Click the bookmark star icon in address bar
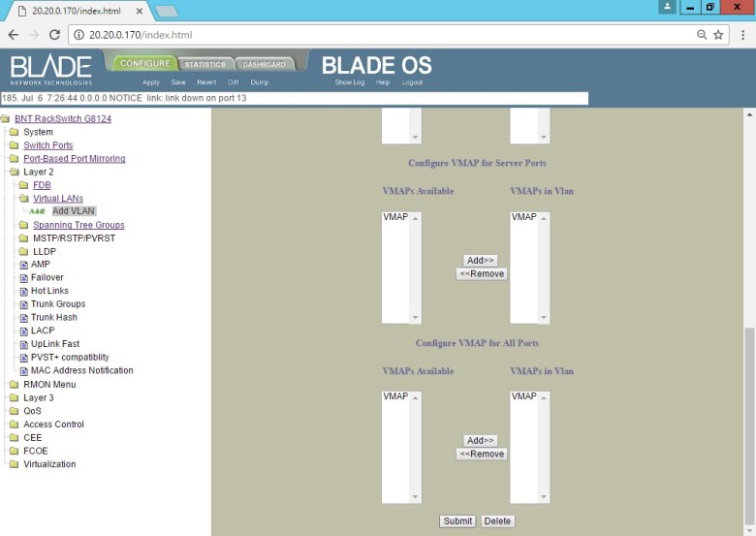This screenshot has height=536, width=756. click(718, 35)
